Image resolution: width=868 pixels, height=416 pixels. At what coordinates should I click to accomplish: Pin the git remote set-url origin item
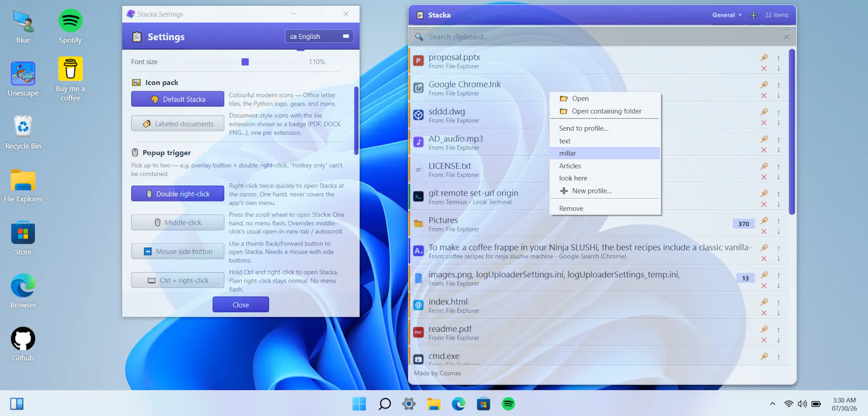coord(764,193)
